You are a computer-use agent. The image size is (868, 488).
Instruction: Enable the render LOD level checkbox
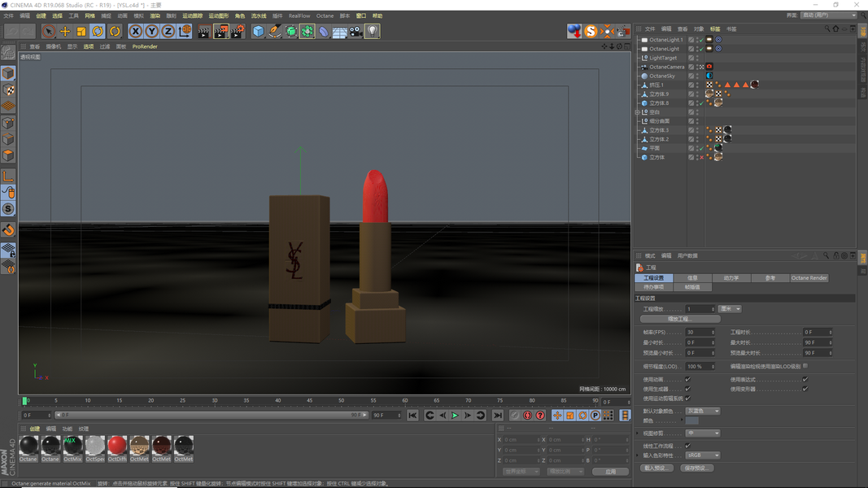805,366
